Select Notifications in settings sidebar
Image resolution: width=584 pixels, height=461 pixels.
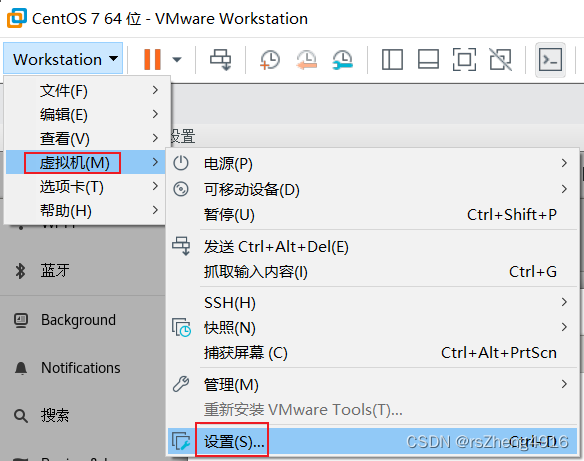[x=80, y=368]
